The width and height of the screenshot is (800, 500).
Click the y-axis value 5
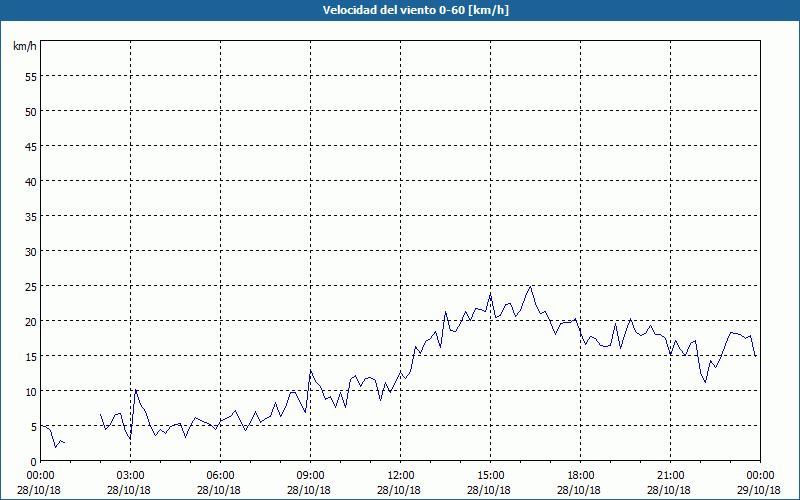(34, 427)
